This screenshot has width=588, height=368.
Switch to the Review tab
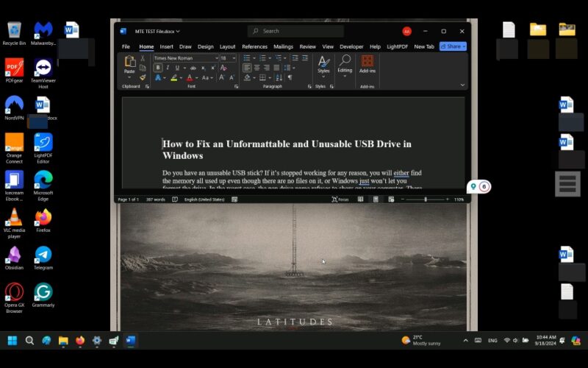[x=307, y=46]
